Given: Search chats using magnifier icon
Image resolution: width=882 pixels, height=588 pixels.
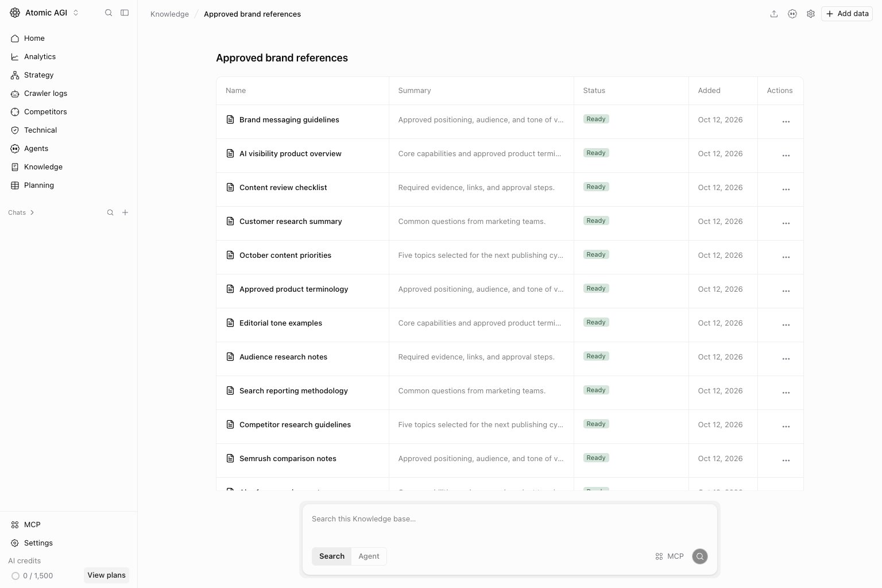Looking at the screenshot, I should click(110, 212).
